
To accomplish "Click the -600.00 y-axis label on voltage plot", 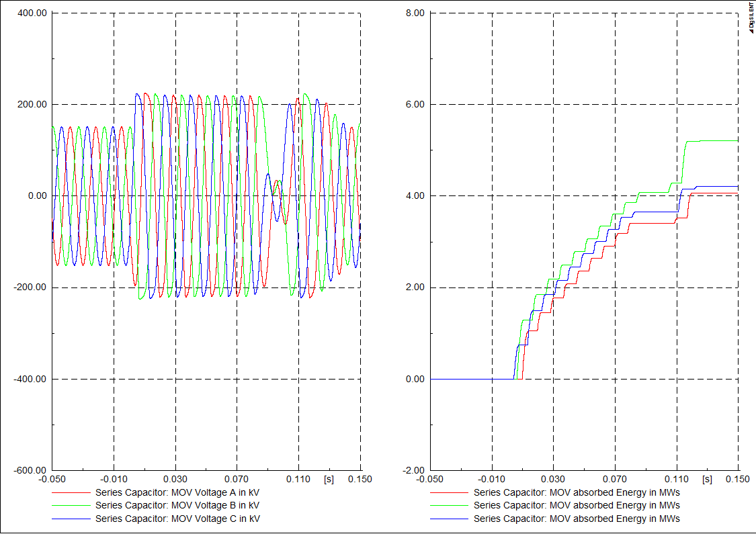I will coord(31,470).
